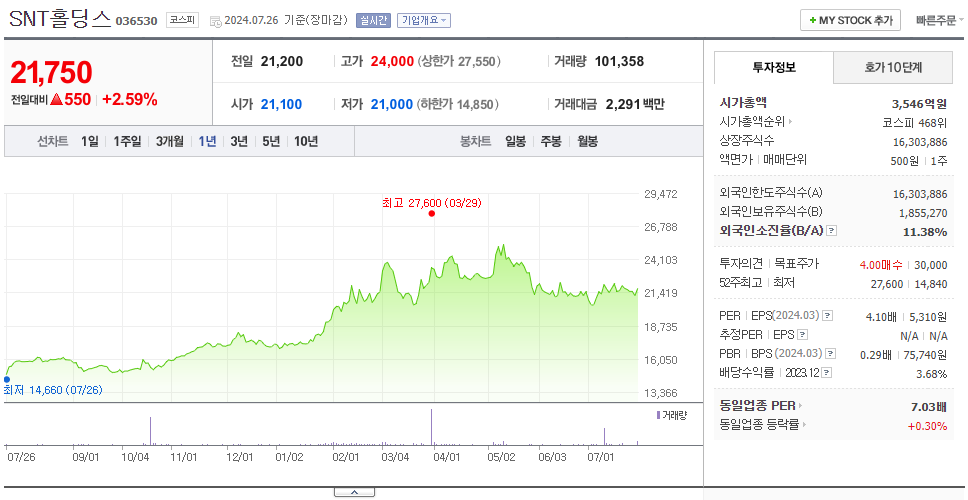Screen dimensions: 968x500
Task: Click the 거래량 legend in volume chart
Action: [672, 415]
